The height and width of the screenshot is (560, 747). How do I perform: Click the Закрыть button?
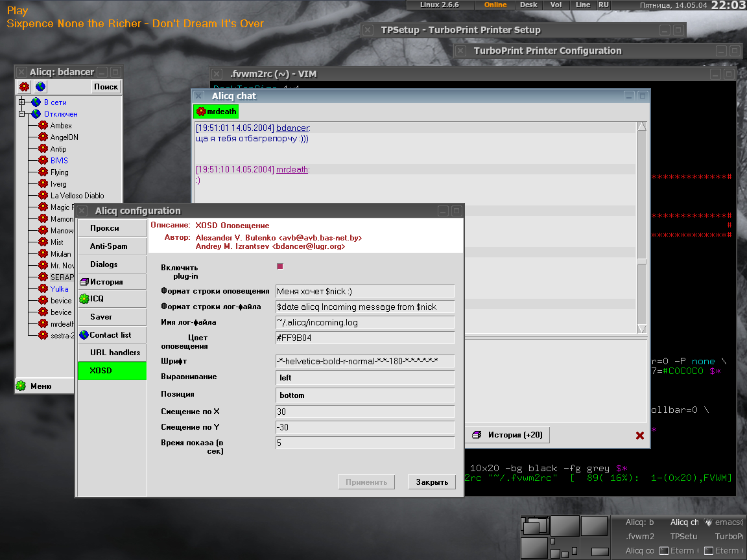pyautogui.click(x=432, y=482)
